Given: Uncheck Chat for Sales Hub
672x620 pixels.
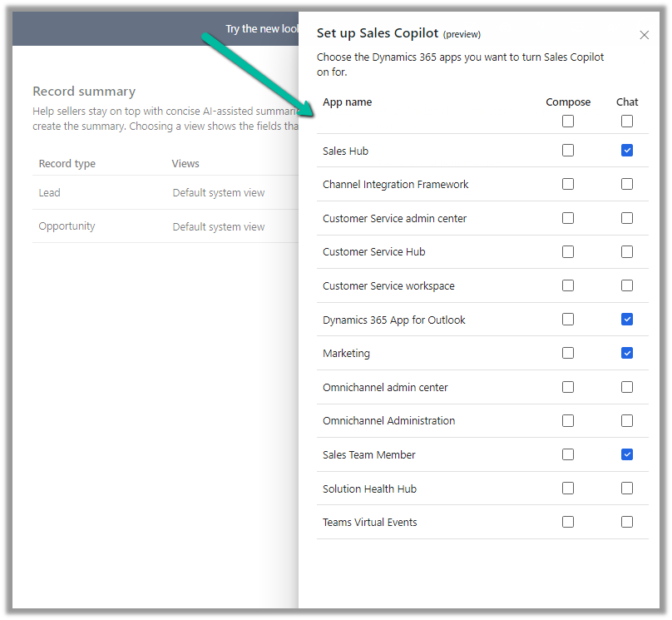Looking at the screenshot, I should click(x=627, y=151).
